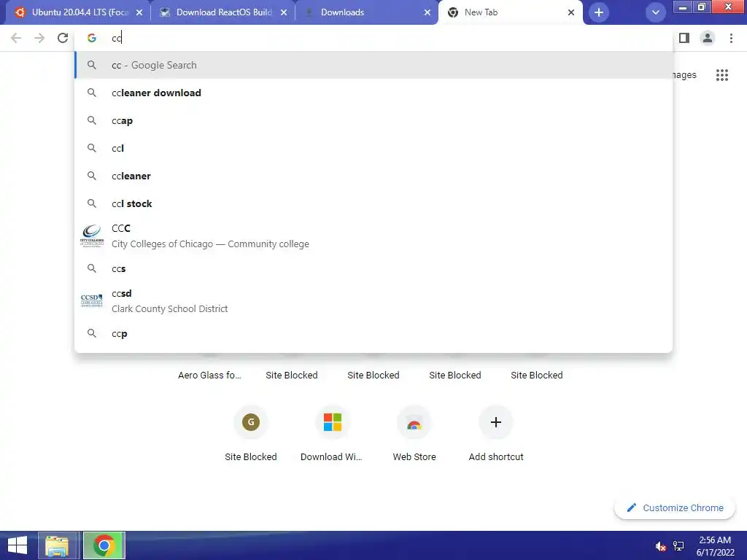
Task: Click the Ubuntu tab favicon
Action: [x=20, y=12]
